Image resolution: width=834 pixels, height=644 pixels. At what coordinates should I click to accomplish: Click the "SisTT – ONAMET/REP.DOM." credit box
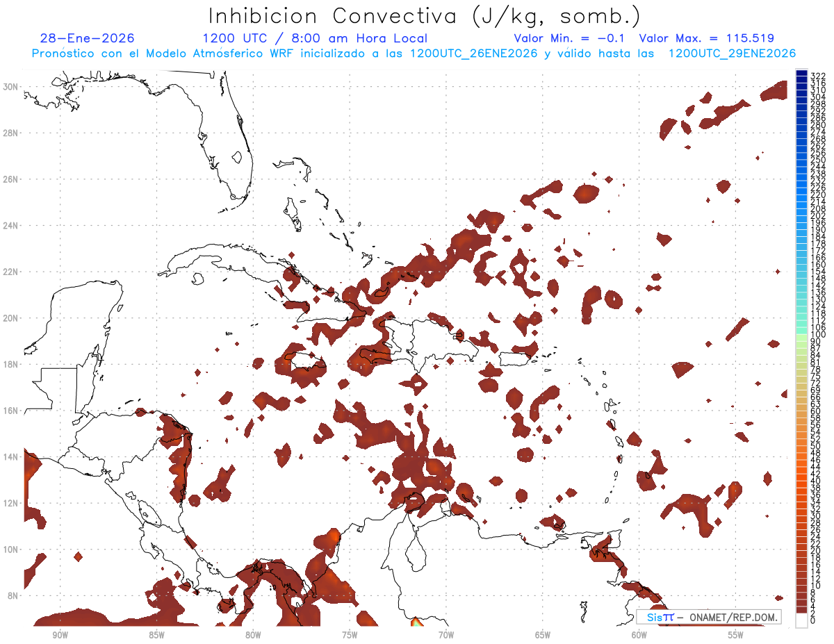708,617
